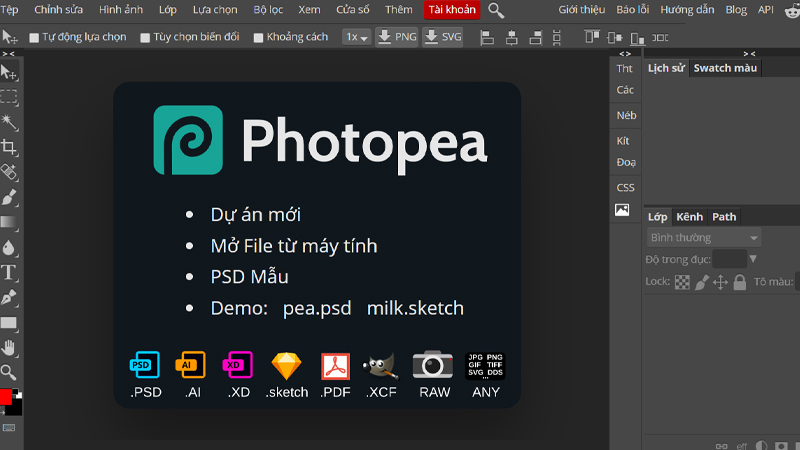Export with the PNG download button

pos(397,37)
